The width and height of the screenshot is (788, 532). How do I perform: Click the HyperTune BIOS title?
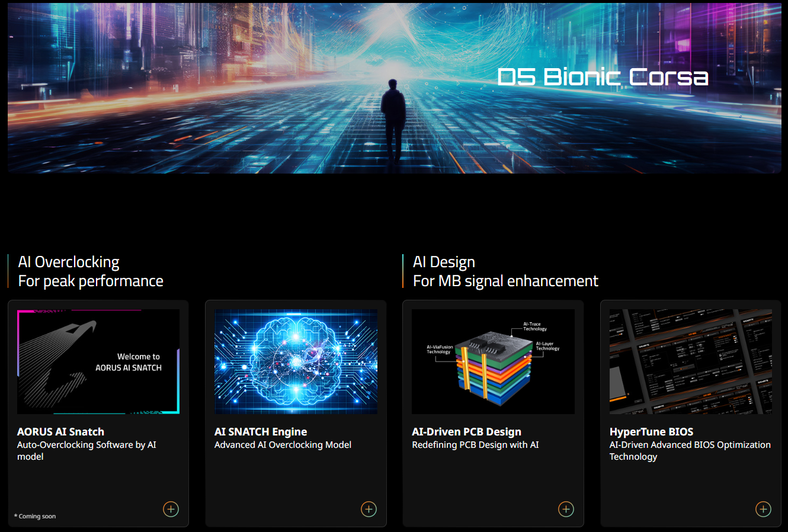coord(651,432)
